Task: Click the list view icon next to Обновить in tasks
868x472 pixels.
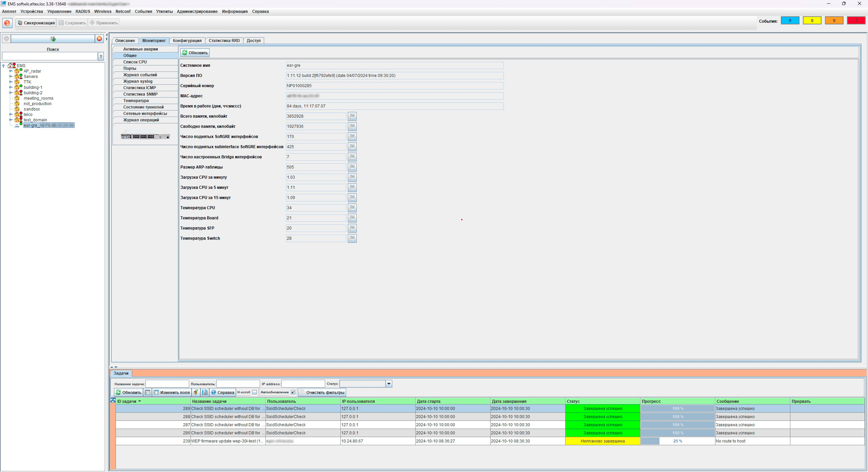Action: coord(147,392)
